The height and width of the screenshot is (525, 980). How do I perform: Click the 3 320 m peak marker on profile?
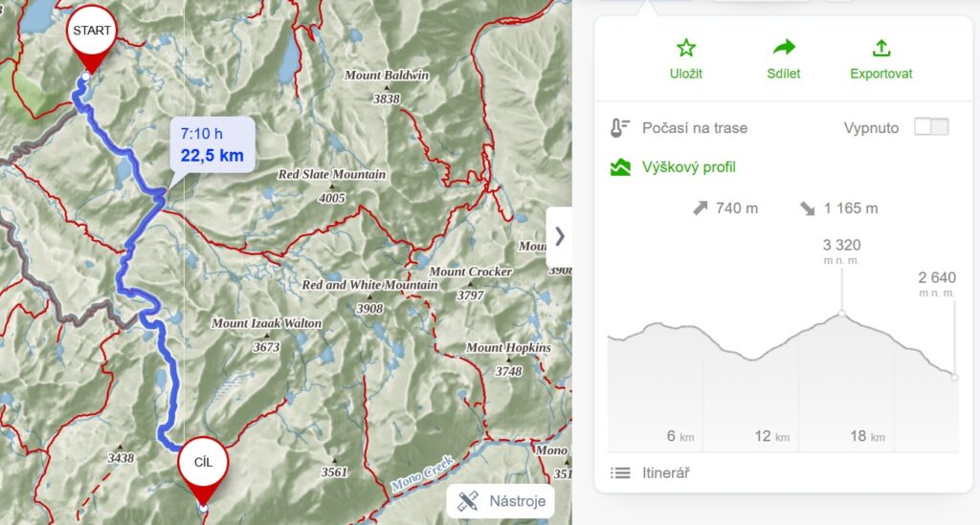point(842,313)
